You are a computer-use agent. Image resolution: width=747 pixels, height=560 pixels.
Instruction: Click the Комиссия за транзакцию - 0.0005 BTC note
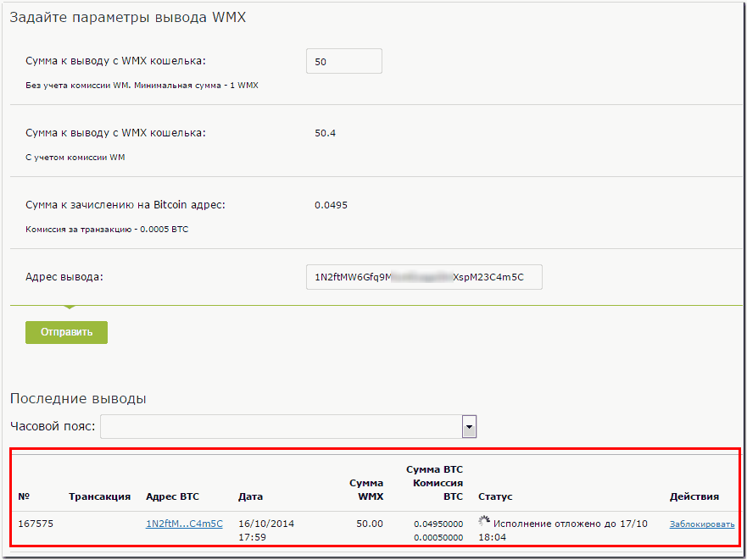click(x=107, y=230)
